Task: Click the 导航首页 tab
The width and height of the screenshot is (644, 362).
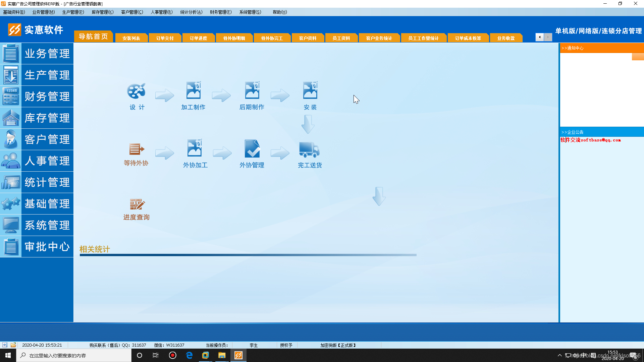Action: click(x=93, y=37)
